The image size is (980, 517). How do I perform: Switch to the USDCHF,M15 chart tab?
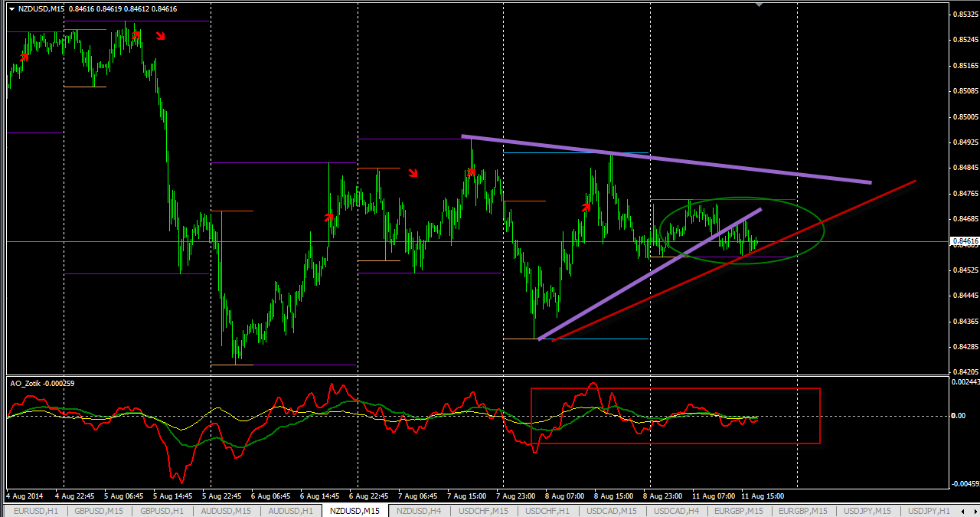(483, 511)
